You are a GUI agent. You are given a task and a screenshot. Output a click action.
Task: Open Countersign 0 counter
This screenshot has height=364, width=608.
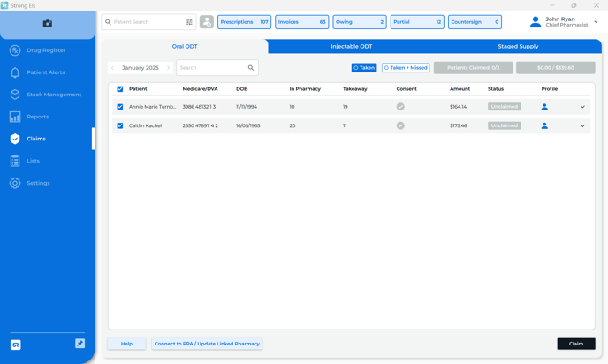point(475,22)
